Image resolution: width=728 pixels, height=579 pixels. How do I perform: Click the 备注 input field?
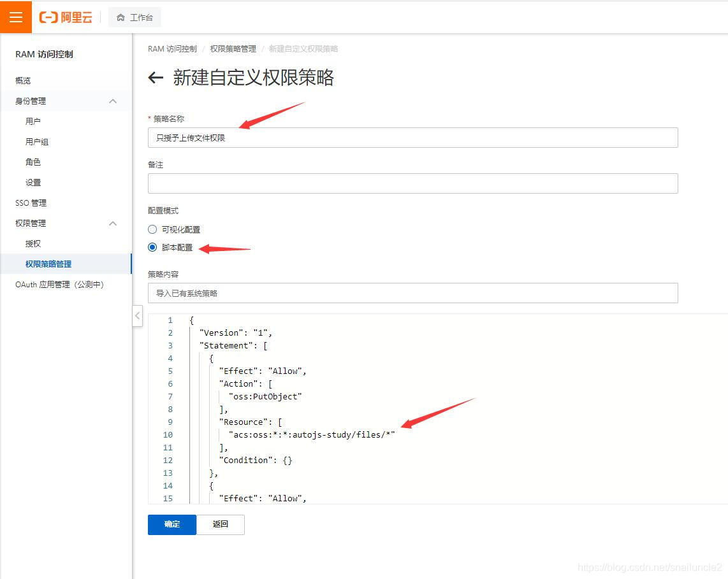pos(412,183)
